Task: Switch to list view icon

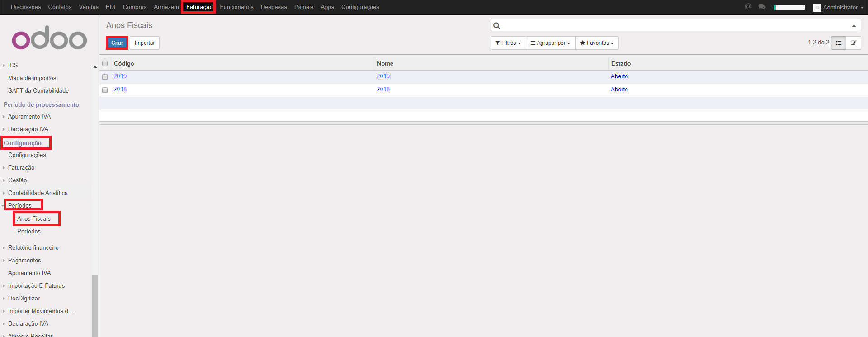Action: click(839, 43)
